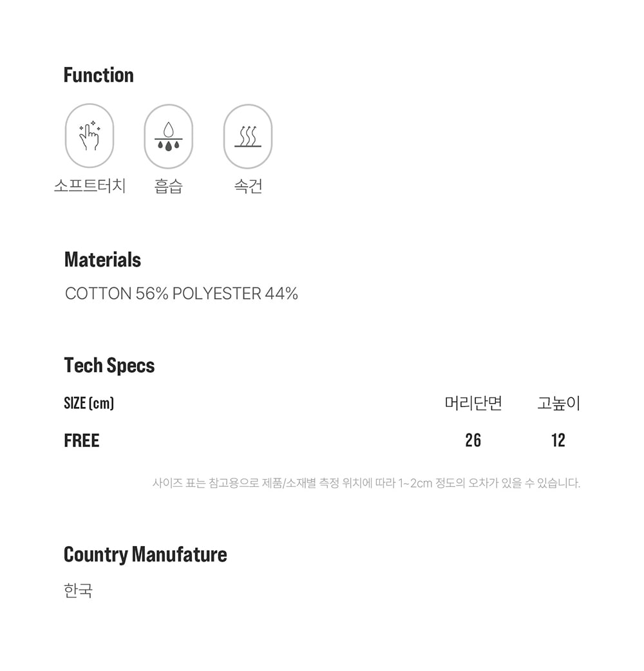Click the COTTON 56% text
This screenshot has height=671, width=644.
(117, 294)
